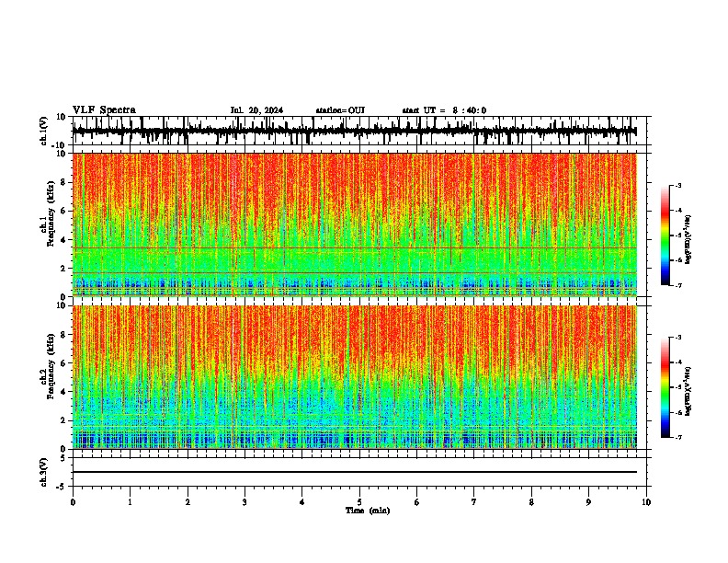Select the "ch.3(V)" axis label

coord(43,472)
